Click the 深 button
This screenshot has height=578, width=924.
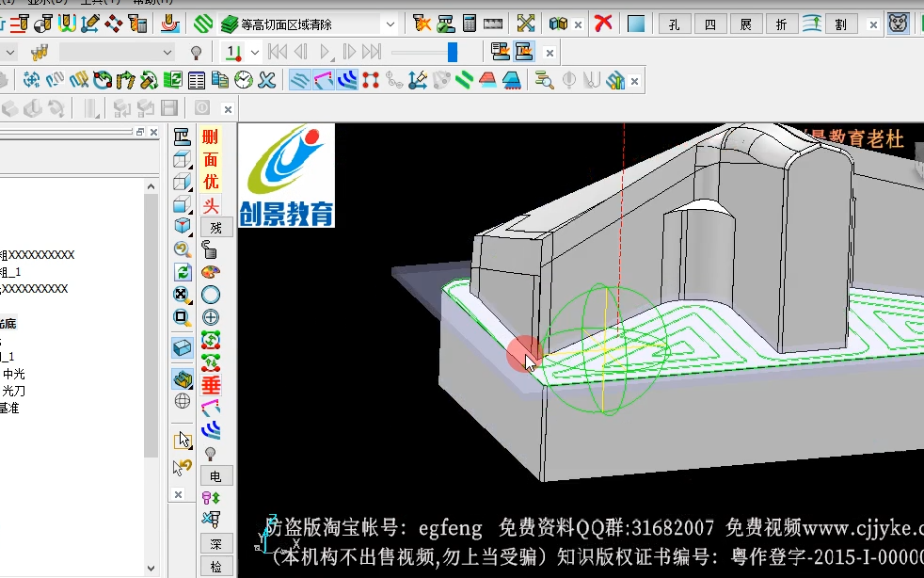(x=216, y=544)
